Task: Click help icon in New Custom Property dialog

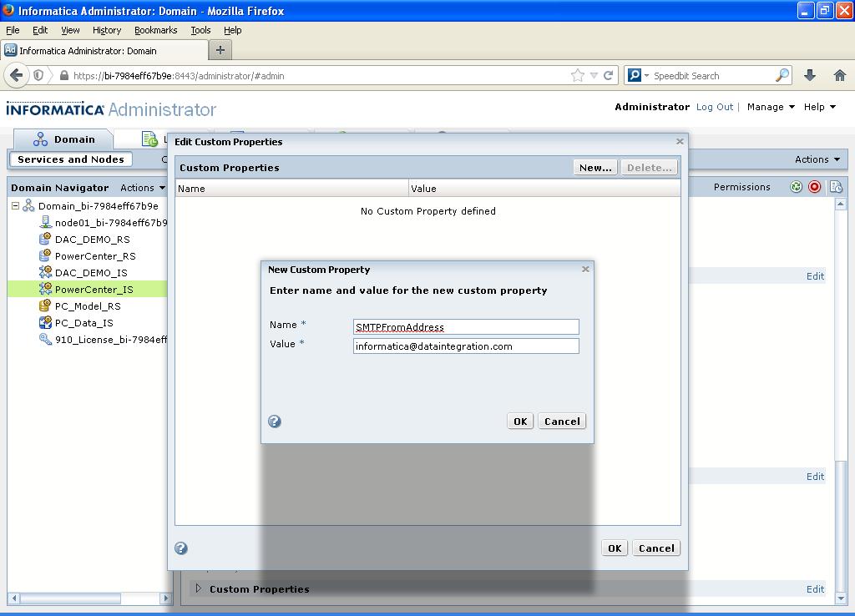Action: tap(274, 422)
